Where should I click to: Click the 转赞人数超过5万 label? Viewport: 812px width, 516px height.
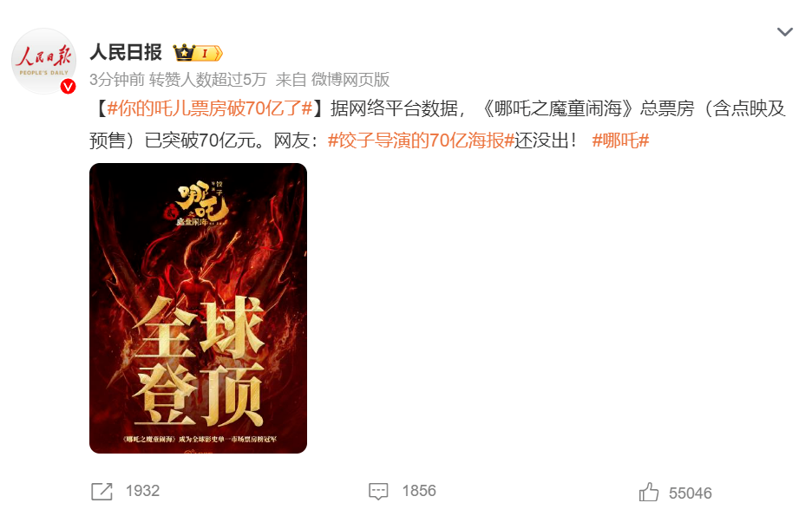[207, 80]
